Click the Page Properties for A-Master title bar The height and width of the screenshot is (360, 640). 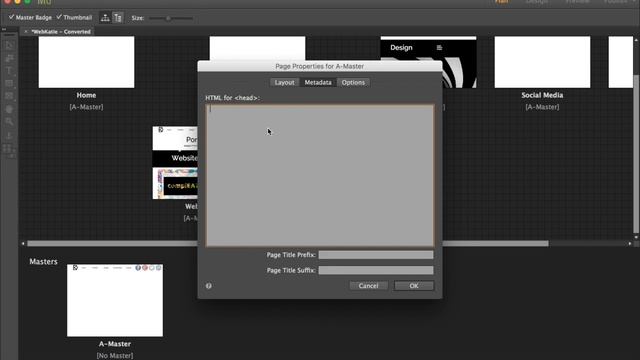coord(320,66)
